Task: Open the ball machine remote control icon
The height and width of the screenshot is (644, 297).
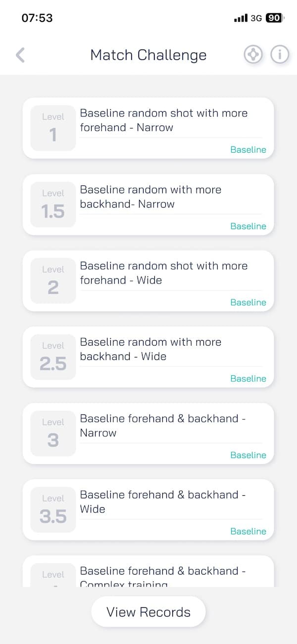Action: click(x=253, y=55)
